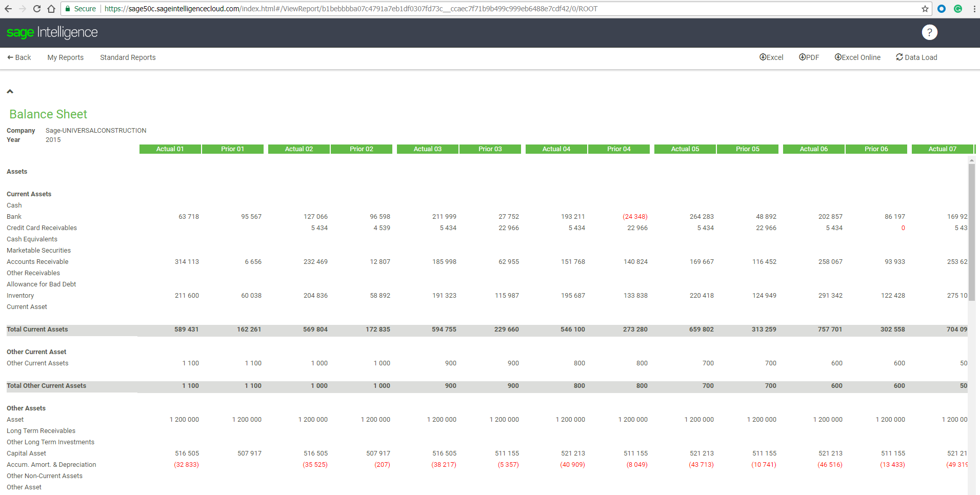Click the Prior 04 column header
Viewport: 980px width, 495px height.
(618, 149)
